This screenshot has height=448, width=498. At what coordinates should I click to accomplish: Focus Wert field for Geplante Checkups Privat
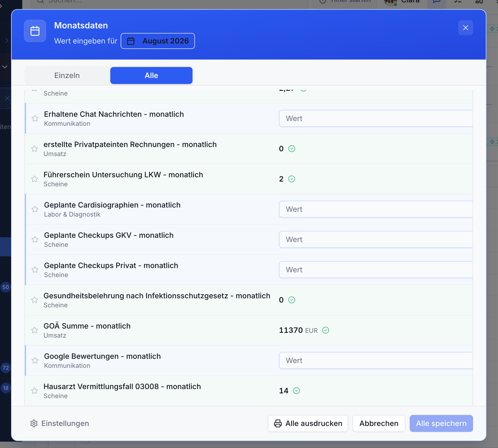[376, 270]
